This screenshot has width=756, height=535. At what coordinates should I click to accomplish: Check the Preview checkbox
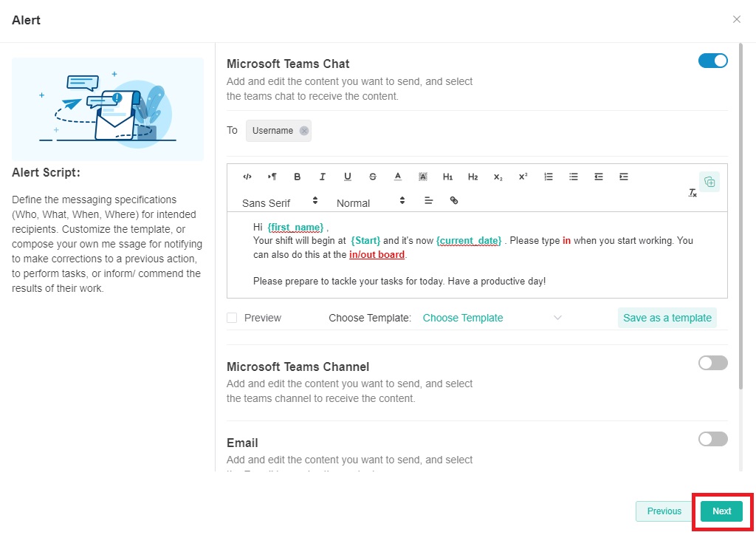(x=232, y=318)
